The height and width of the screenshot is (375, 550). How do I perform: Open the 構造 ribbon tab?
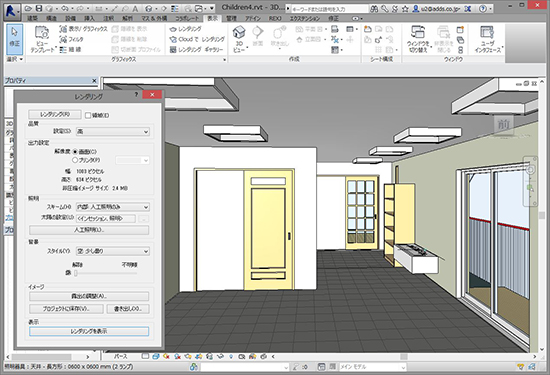pos(52,19)
